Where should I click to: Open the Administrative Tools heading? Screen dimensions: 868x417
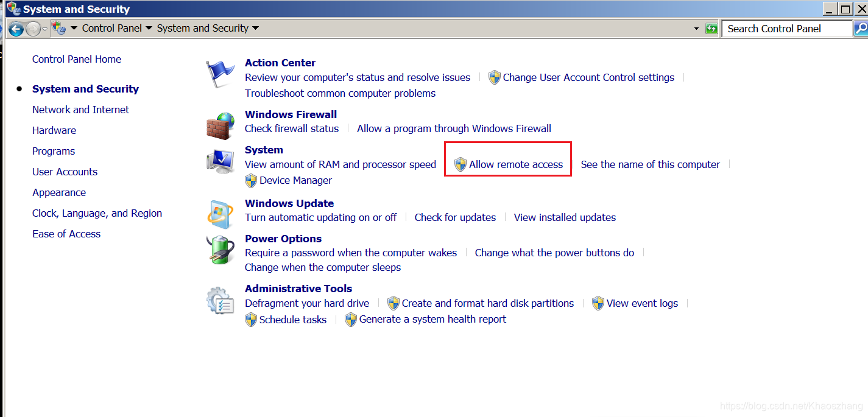tap(298, 289)
